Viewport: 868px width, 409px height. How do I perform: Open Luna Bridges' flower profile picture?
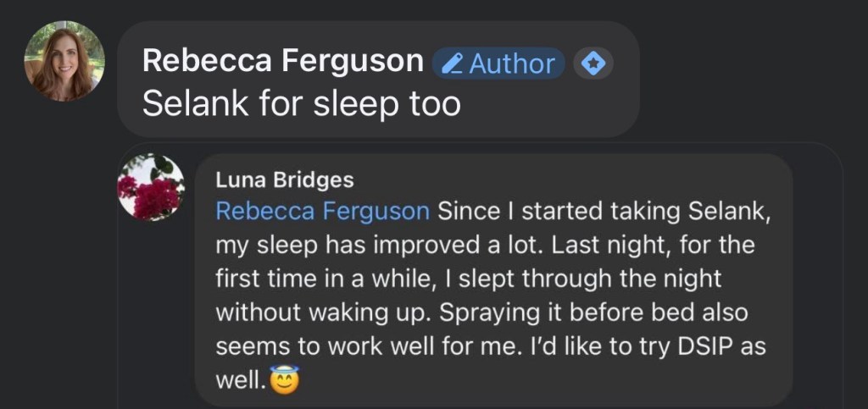tap(151, 187)
